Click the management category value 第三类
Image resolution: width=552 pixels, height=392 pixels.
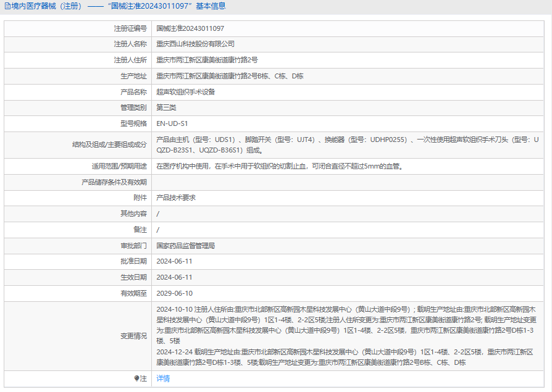tap(166, 107)
